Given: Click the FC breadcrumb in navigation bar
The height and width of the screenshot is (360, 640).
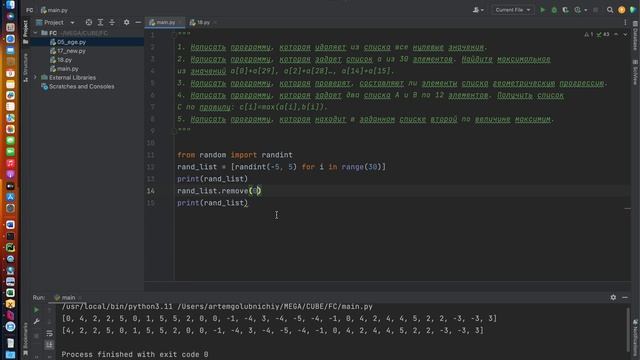Looking at the screenshot, I should point(29,10).
